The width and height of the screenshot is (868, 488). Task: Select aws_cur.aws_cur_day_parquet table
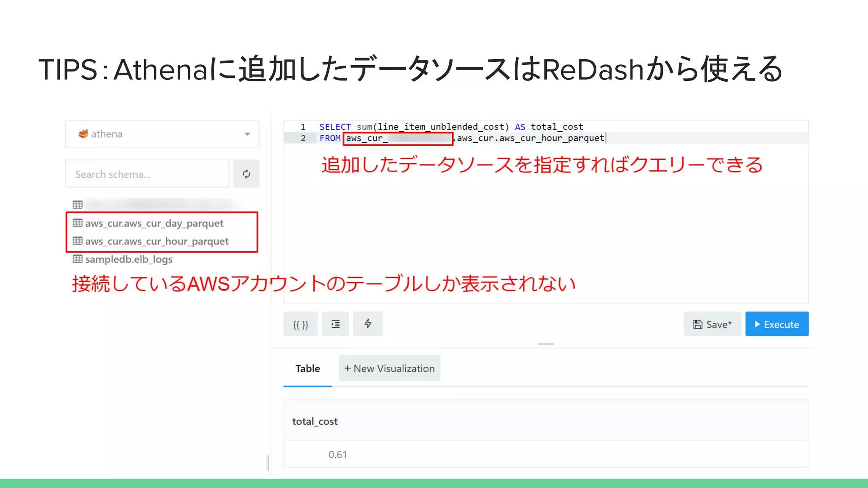(154, 223)
